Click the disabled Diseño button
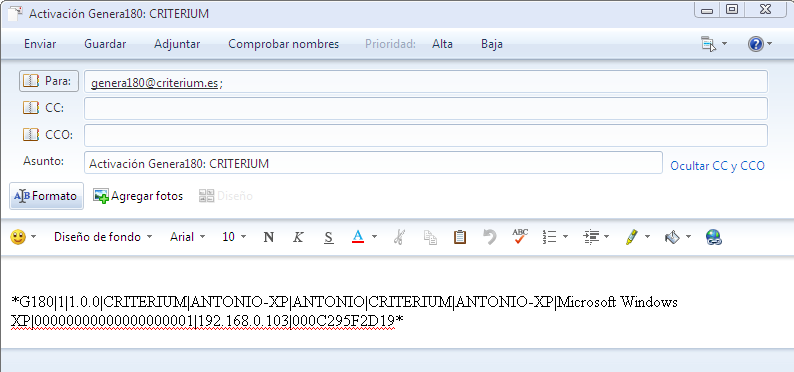Screen dimensions: 794x372 pos(226,196)
